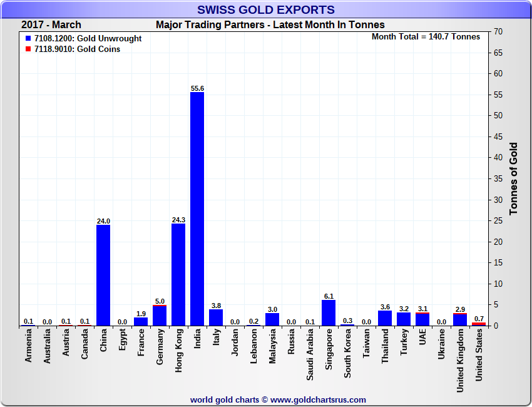
Task: Click the '0.2' value above Lebanon
Action: (253, 321)
